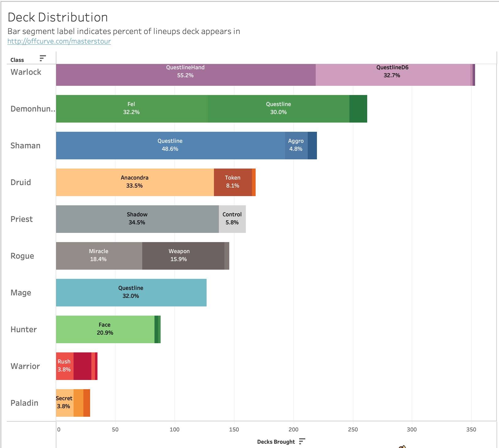
Task: Open the offcurve.com/masterstour link
Action: click(59, 41)
